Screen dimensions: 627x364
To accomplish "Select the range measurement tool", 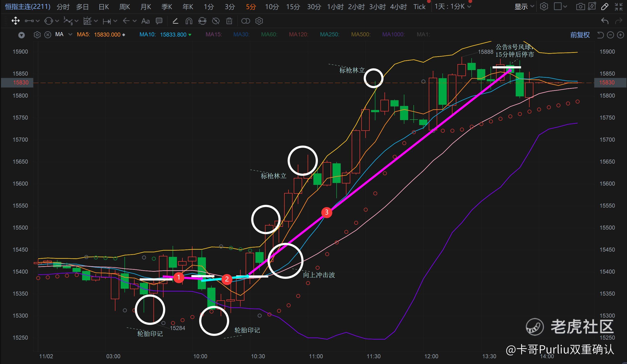I will [107, 21].
